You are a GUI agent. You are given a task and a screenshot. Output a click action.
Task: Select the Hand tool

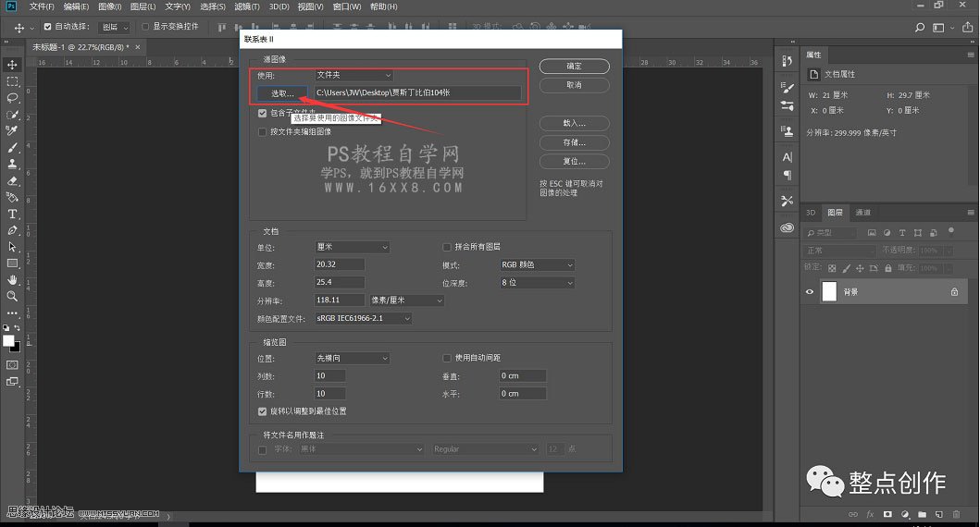(x=12, y=280)
